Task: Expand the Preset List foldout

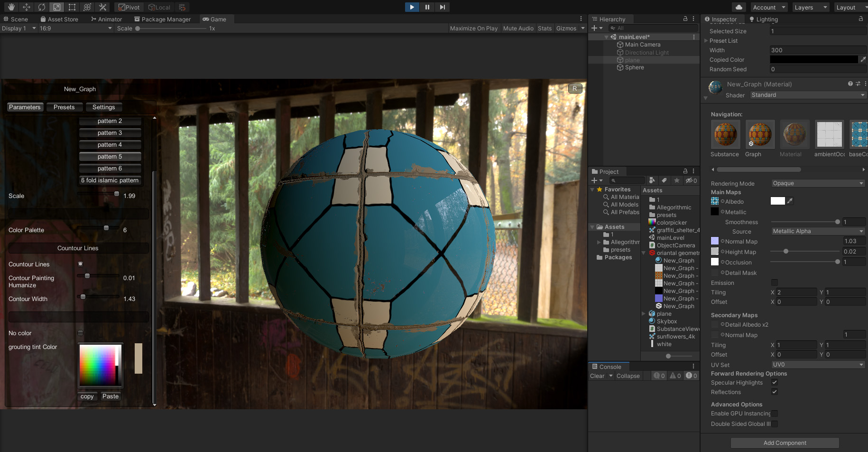Action: pyautogui.click(x=706, y=41)
